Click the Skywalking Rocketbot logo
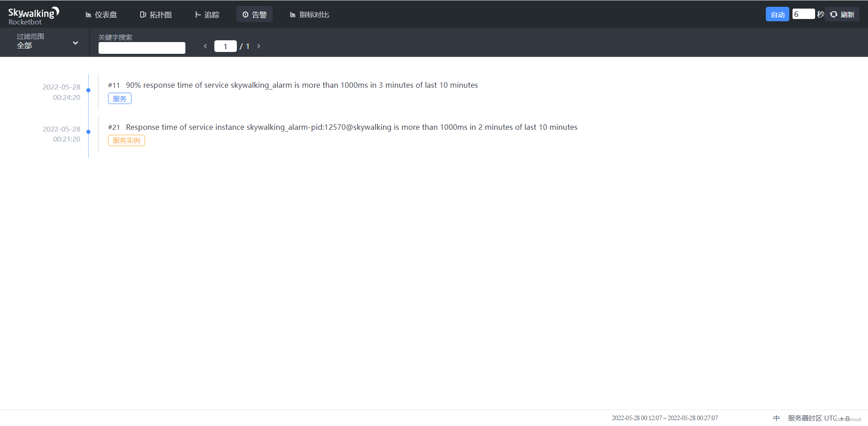Viewport: 868px width, 426px height. pos(33,16)
